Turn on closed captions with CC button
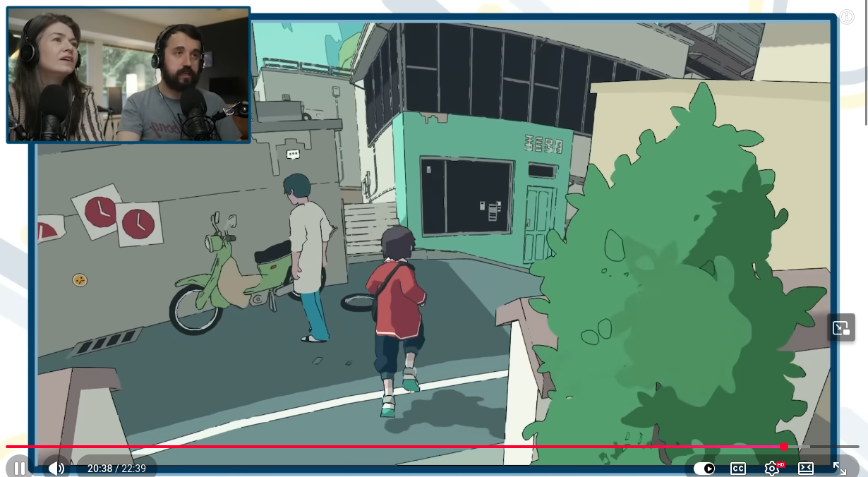 [737, 469]
